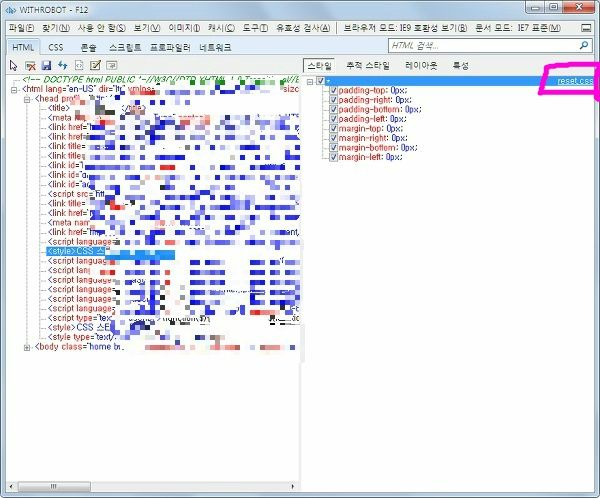Viewport: 600px width, 498px height.
Task: Collapse the html lang="en-US" node
Action: pyautogui.click(x=14, y=90)
